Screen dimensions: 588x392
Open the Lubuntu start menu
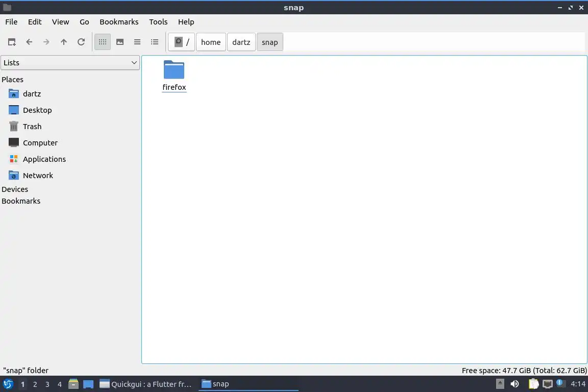point(8,384)
